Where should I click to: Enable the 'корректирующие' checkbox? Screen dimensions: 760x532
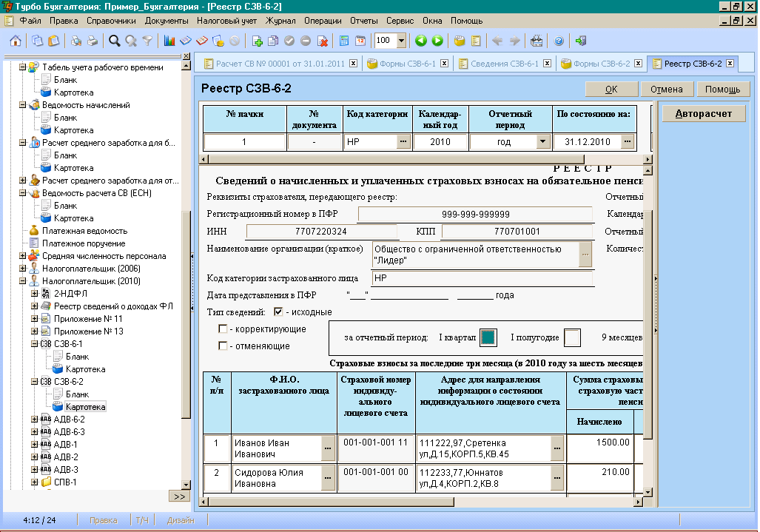[x=223, y=329]
